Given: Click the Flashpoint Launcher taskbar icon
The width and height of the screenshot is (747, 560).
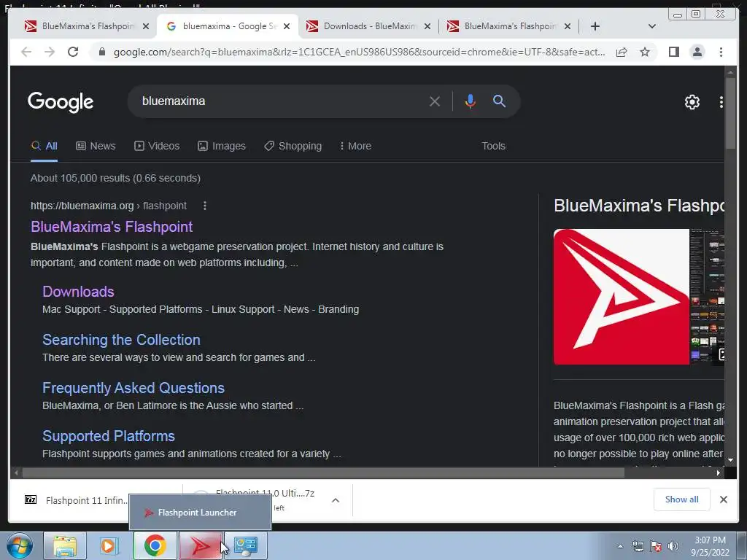Looking at the screenshot, I should coord(201,545).
